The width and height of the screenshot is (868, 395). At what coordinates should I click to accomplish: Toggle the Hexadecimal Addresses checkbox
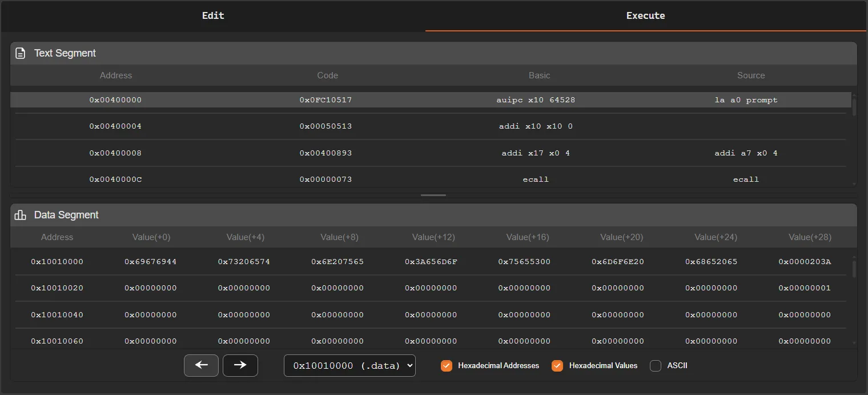447,366
